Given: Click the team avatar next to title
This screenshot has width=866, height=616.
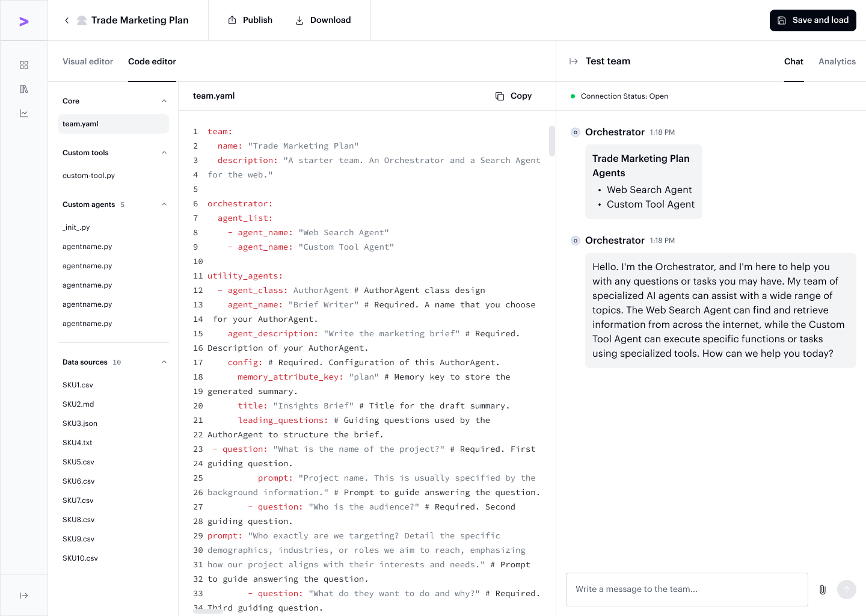Looking at the screenshot, I should tap(82, 20).
